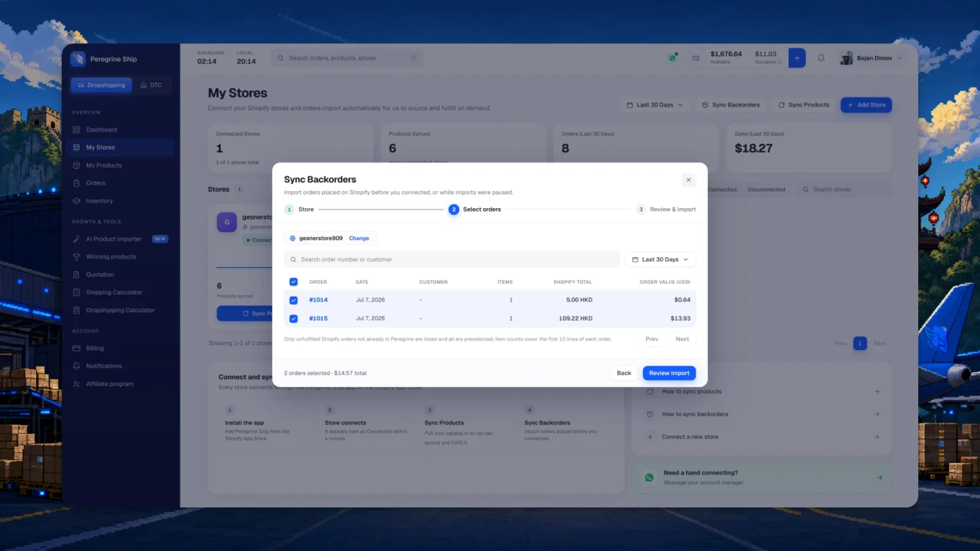Select step 2 Select orders
This screenshot has height=551, width=980.
point(475,209)
